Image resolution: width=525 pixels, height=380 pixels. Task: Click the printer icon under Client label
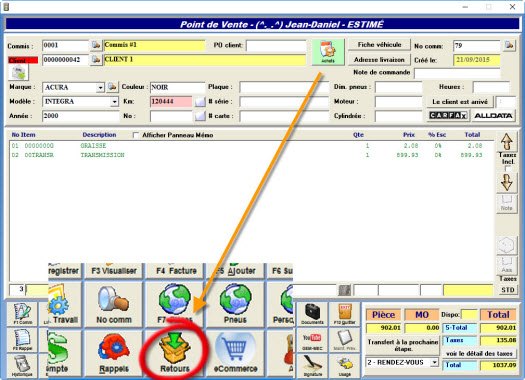coord(18,72)
